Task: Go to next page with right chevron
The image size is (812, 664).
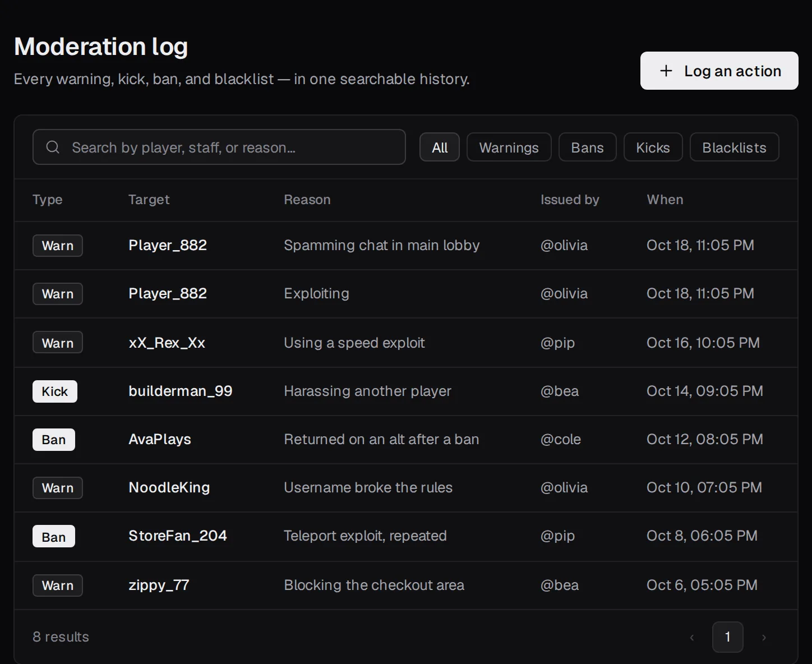Action: point(764,637)
